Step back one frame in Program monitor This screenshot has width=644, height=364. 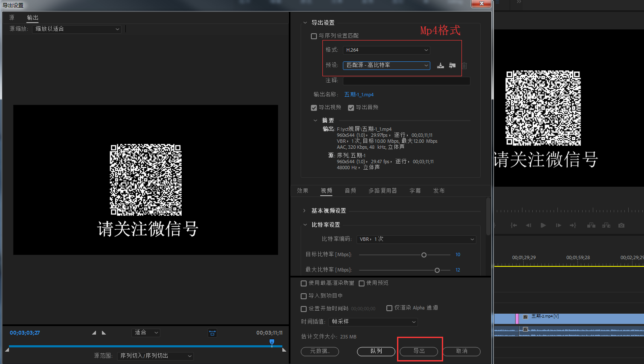click(x=528, y=225)
